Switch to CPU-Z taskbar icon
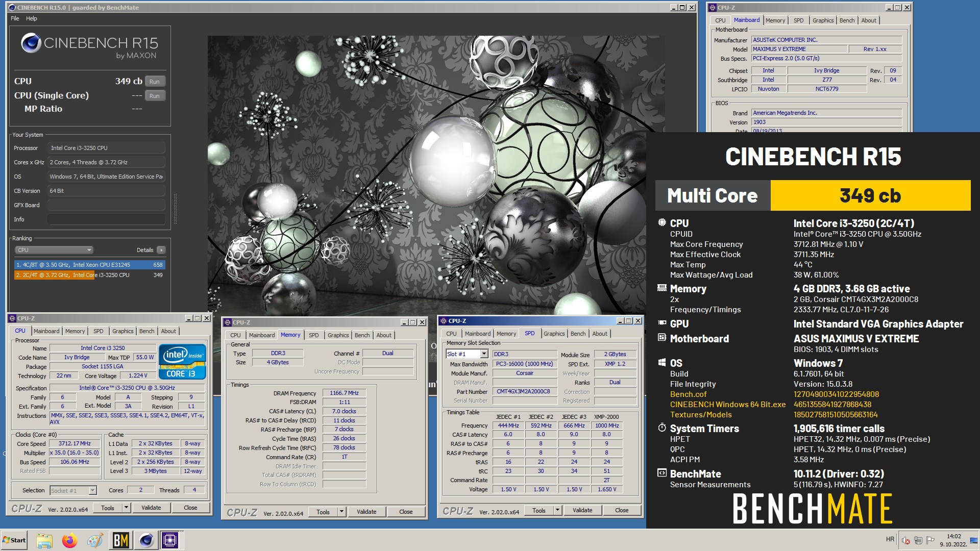The image size is (980, 551). point(170,540)
